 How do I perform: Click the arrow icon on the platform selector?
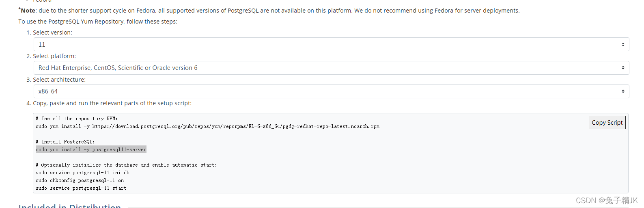[623, 68]
